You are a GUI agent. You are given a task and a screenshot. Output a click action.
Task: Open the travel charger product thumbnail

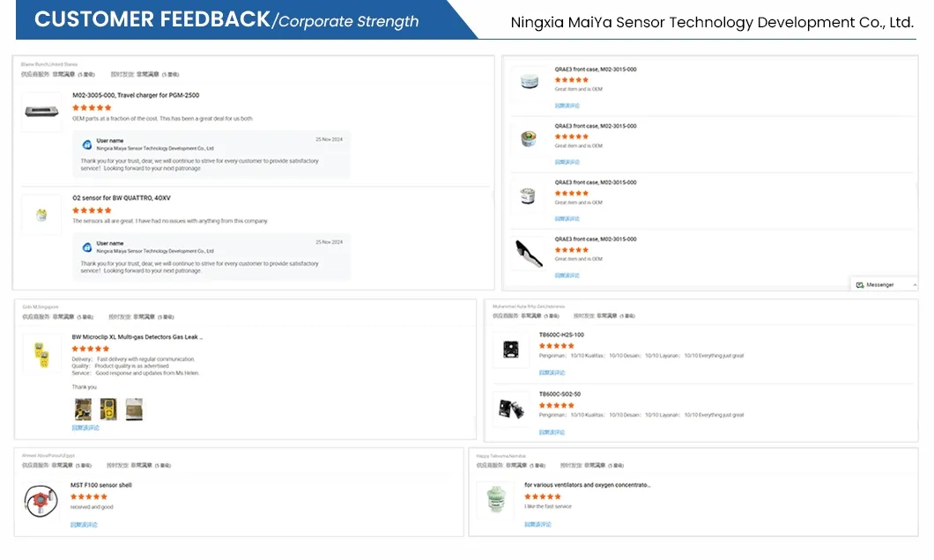(x=41, y=112)
